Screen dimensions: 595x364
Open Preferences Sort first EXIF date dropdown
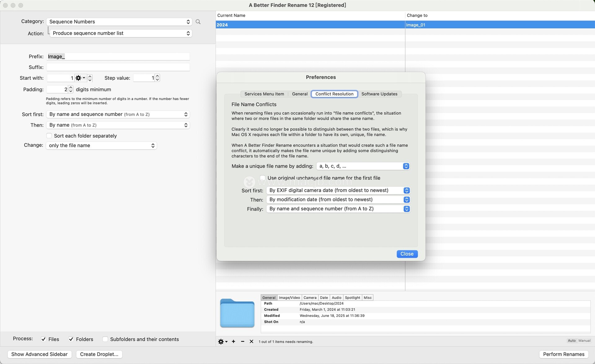click(x=338, y=190)
